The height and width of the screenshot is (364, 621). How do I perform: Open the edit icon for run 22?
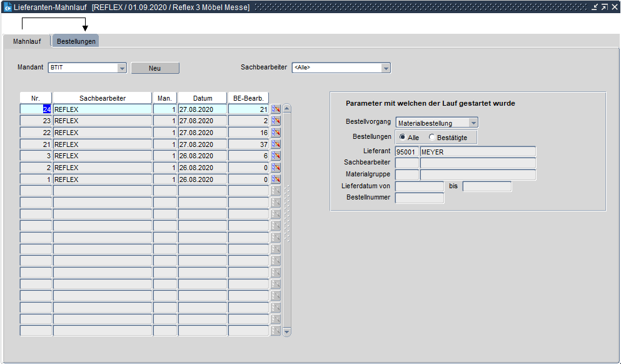coord(275,133)
